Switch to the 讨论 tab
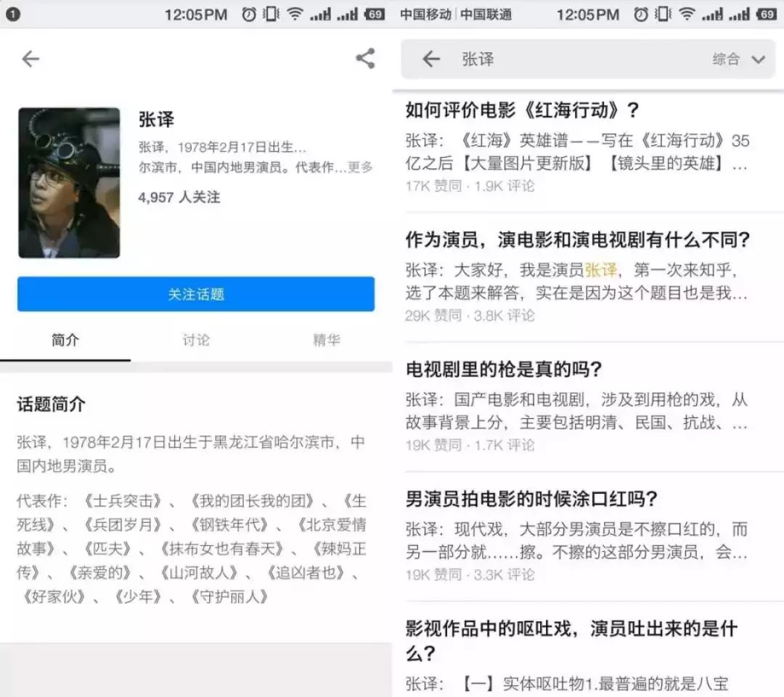 coord(196,341)
